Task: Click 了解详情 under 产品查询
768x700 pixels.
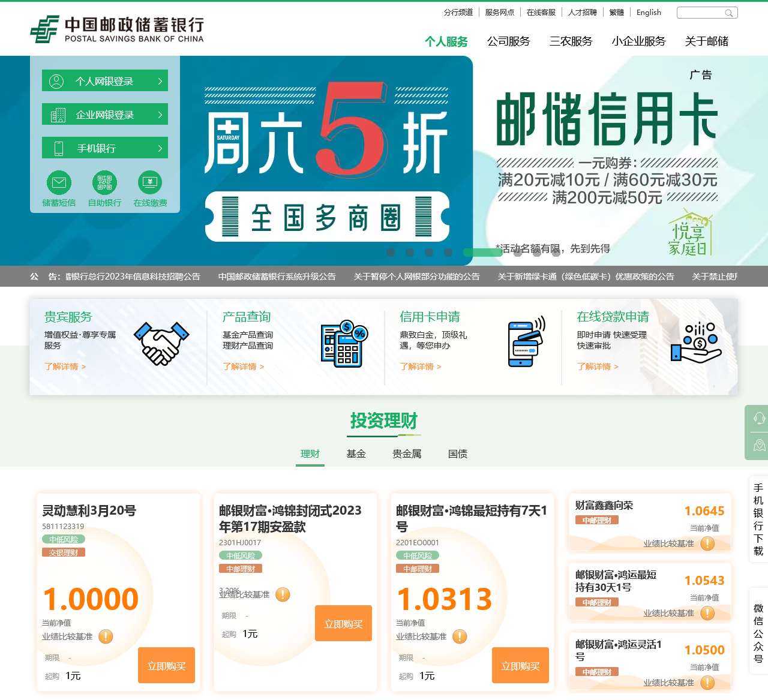Action: tap(244, 366)
